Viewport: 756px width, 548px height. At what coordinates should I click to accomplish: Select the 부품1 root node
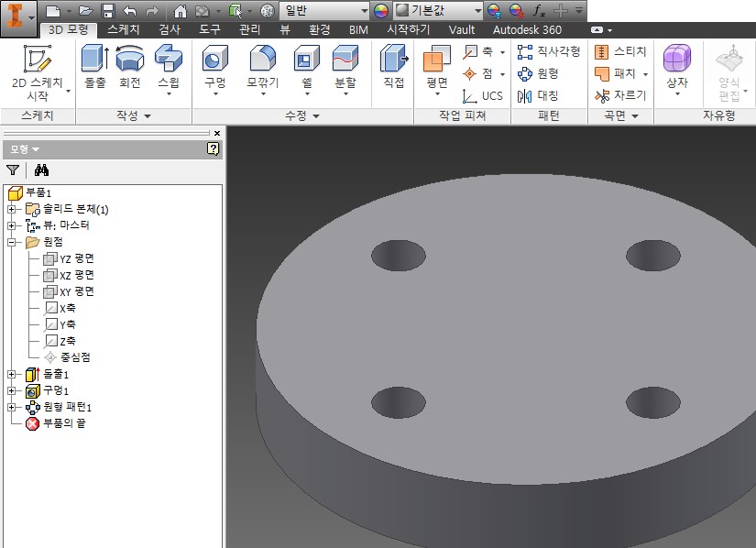pos(30,192)
